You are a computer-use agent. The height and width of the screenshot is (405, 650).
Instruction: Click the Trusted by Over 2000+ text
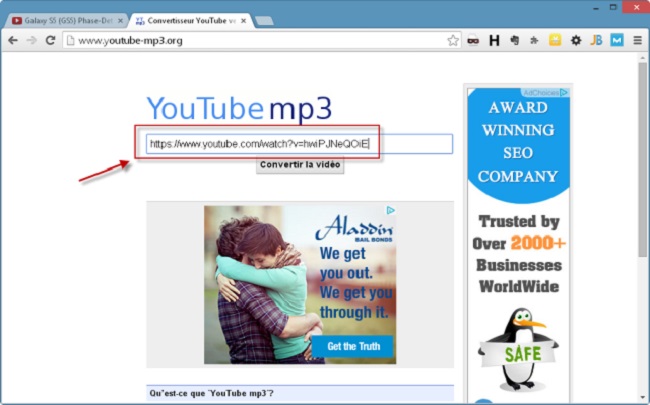tap(519, 232)
